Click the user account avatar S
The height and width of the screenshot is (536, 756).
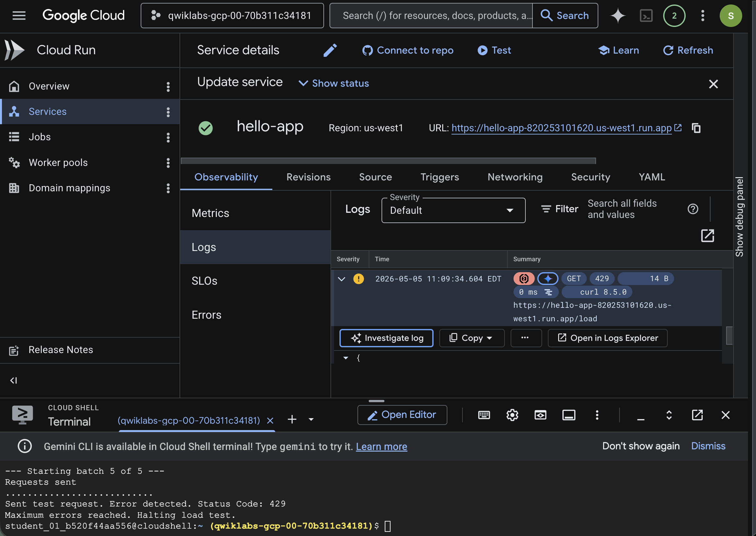tap(731, 15)
